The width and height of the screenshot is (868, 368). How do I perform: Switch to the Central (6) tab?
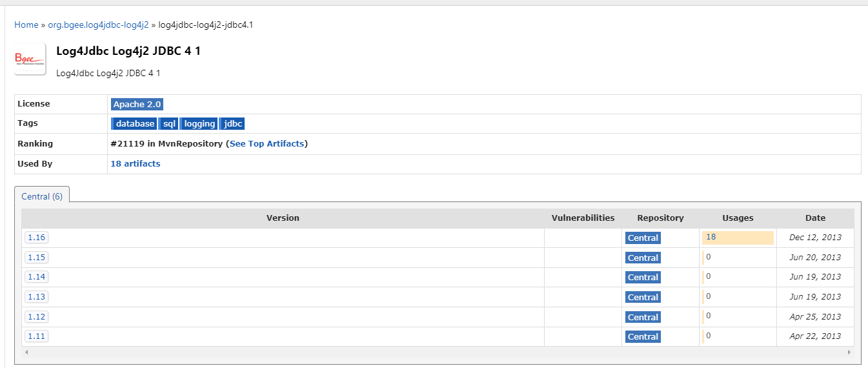coord(42,196)
